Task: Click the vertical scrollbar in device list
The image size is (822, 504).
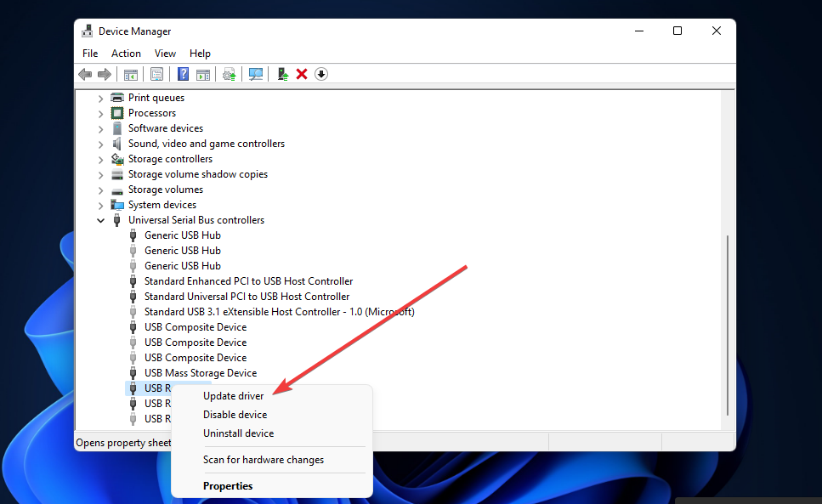Action: coord(728,323)
